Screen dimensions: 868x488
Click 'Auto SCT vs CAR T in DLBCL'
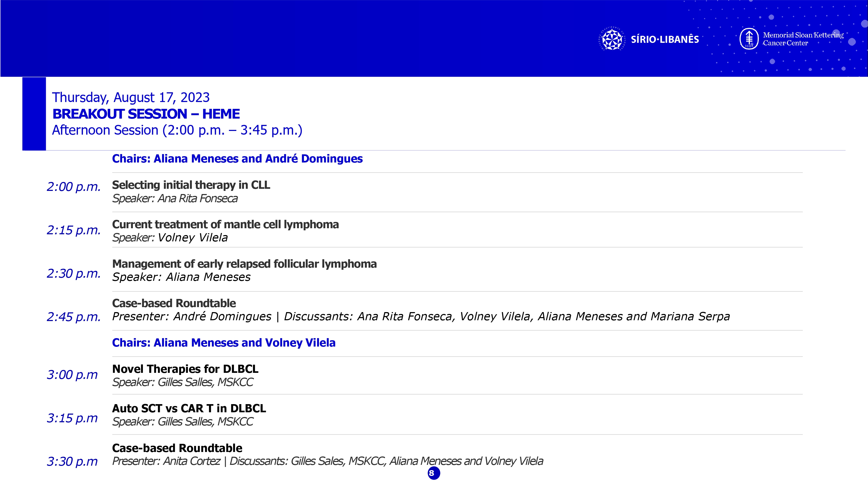tap(189, 408)
